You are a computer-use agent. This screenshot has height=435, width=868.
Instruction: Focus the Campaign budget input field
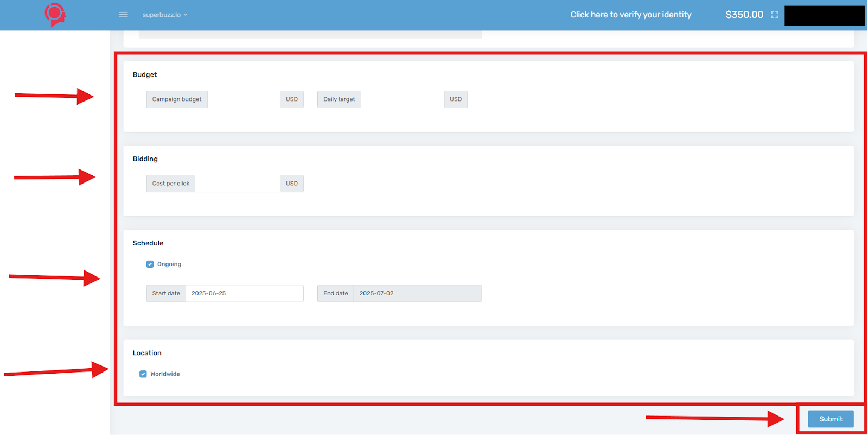click(x=244, y=99)
